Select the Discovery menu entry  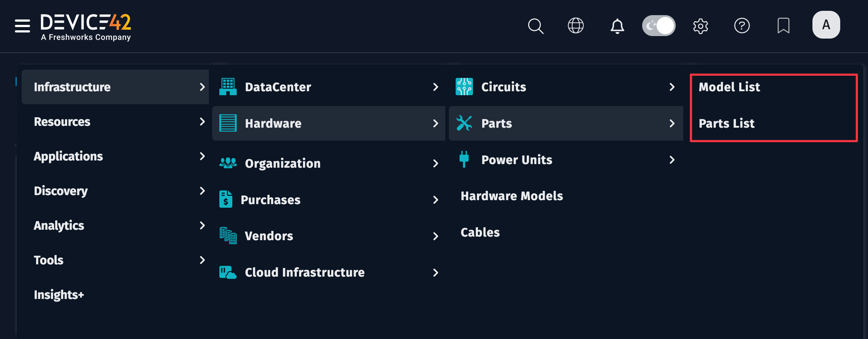tap(61, 191)
